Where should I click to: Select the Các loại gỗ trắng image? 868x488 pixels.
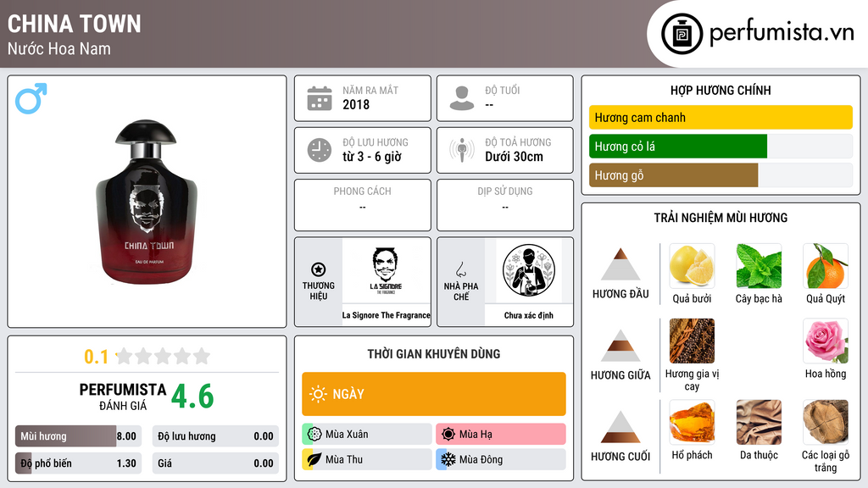click(x=826, y=422)
